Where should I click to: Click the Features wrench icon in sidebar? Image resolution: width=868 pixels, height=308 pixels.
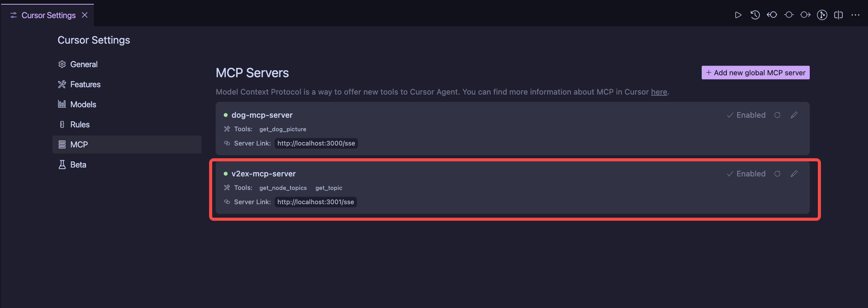pos(62,85)
